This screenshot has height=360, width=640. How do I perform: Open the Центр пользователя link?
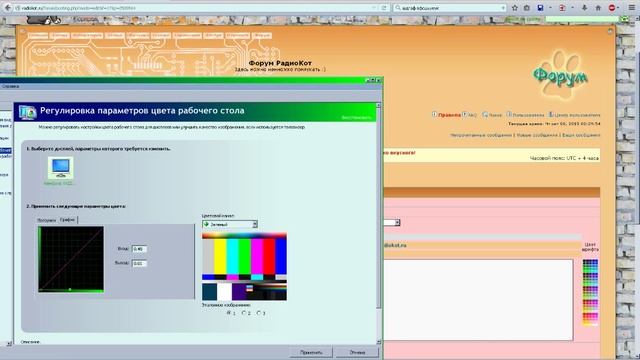577,115
